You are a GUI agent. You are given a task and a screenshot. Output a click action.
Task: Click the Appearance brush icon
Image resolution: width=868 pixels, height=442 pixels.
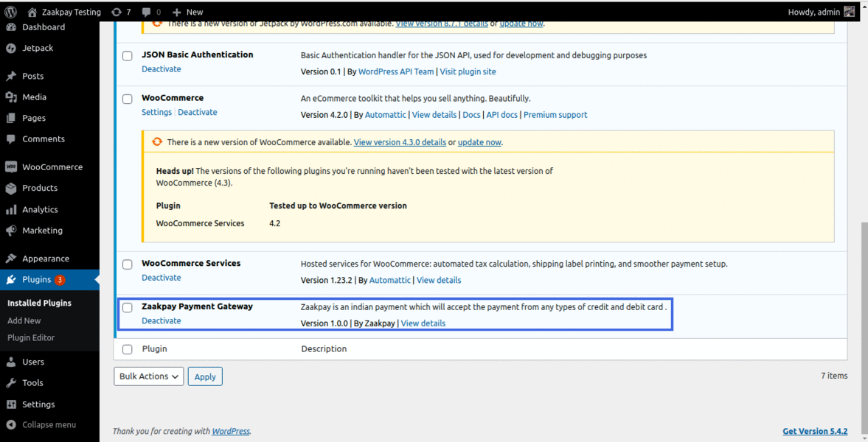pos(10,259)
